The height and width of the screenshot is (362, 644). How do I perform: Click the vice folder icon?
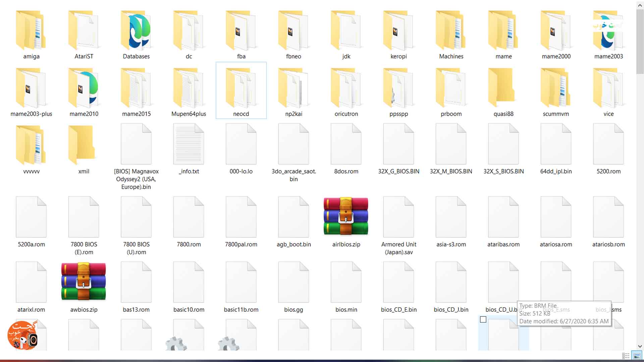(608, 88)
